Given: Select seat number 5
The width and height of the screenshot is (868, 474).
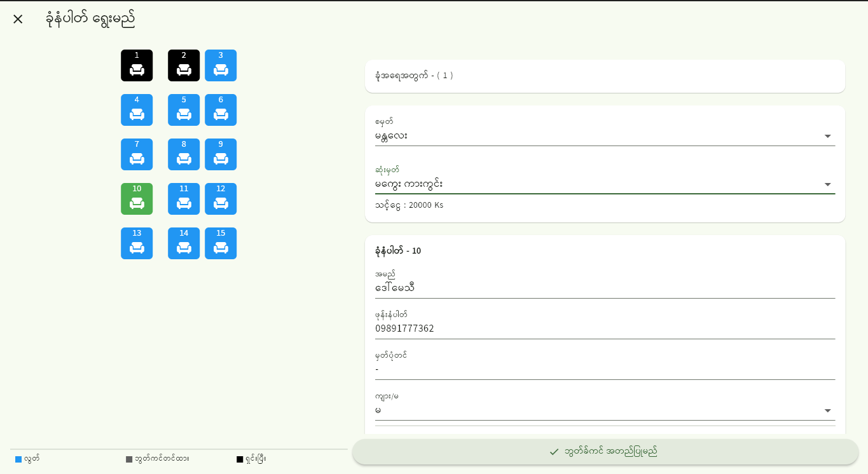Looking at the screenshot, I should pos(184,110).
